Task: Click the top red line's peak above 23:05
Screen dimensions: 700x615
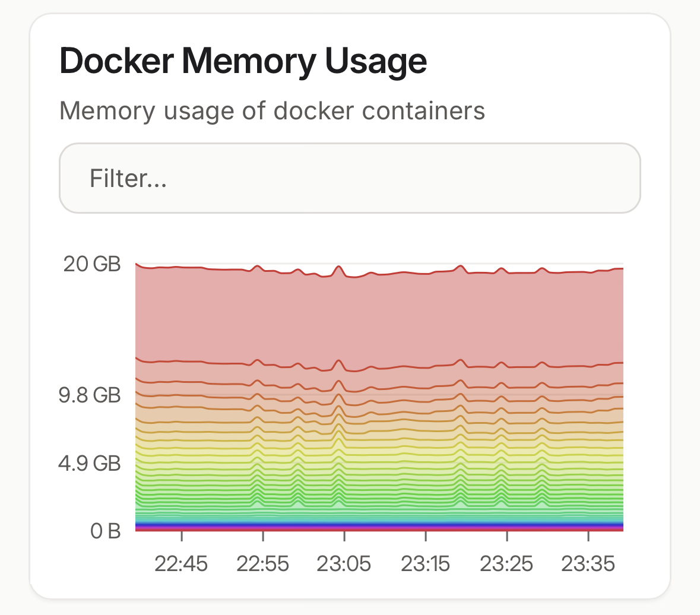Action: pyautogui.click(x=338, y=267)
